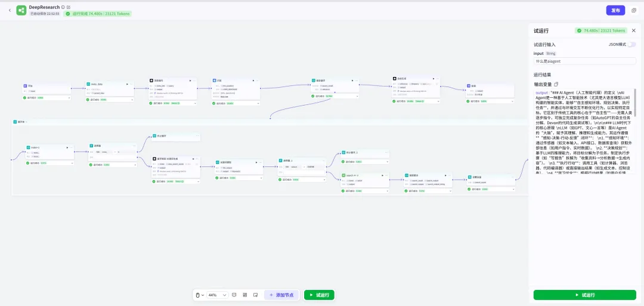Expand the 深度提问 node run result
Screen dimensions: 644x306
[194, 103]
